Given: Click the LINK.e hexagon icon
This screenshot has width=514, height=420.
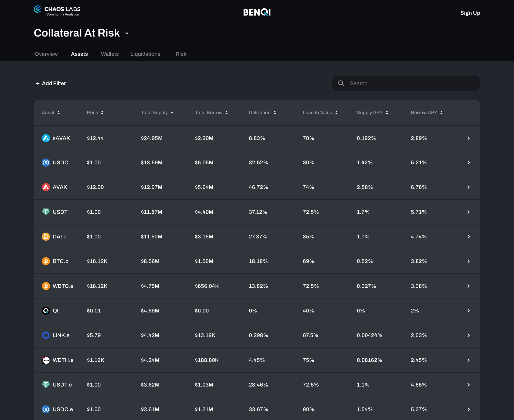Looking at the screenshot, I should [x=46, y=335].
